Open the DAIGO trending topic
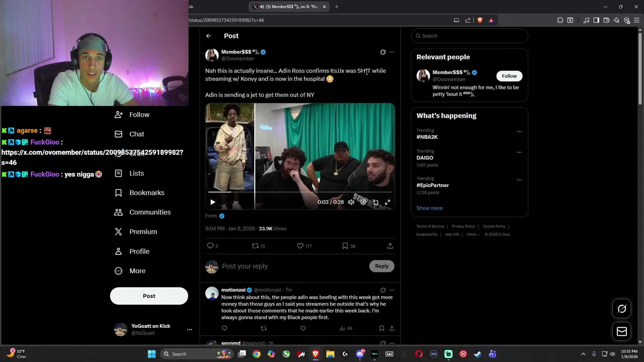 (425, 158)
